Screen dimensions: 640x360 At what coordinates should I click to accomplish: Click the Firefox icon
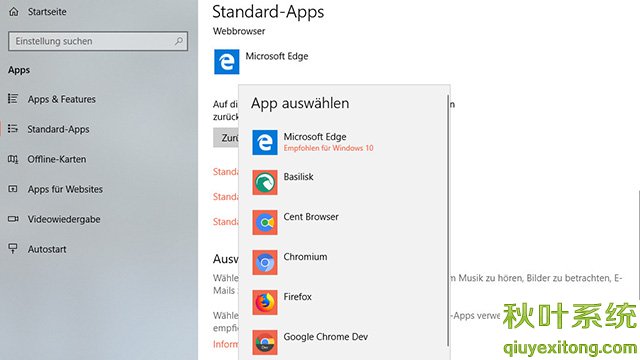click(x=265, y=302)
